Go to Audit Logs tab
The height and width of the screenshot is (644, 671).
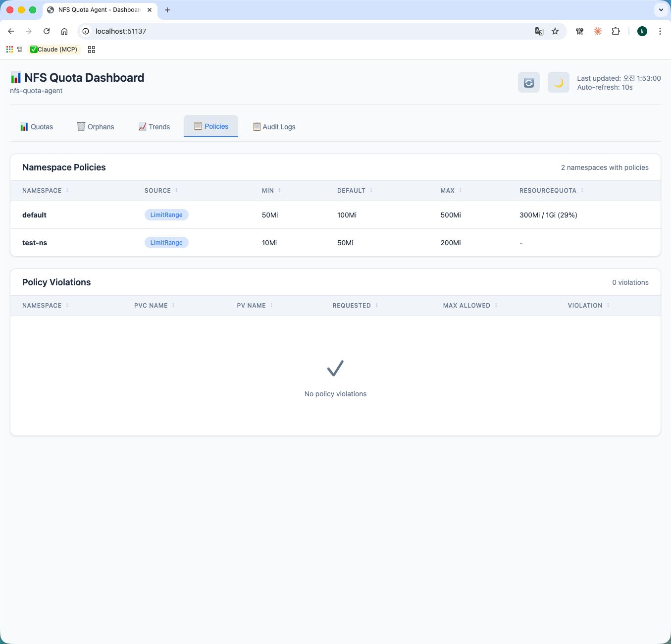tap(274, 127)
